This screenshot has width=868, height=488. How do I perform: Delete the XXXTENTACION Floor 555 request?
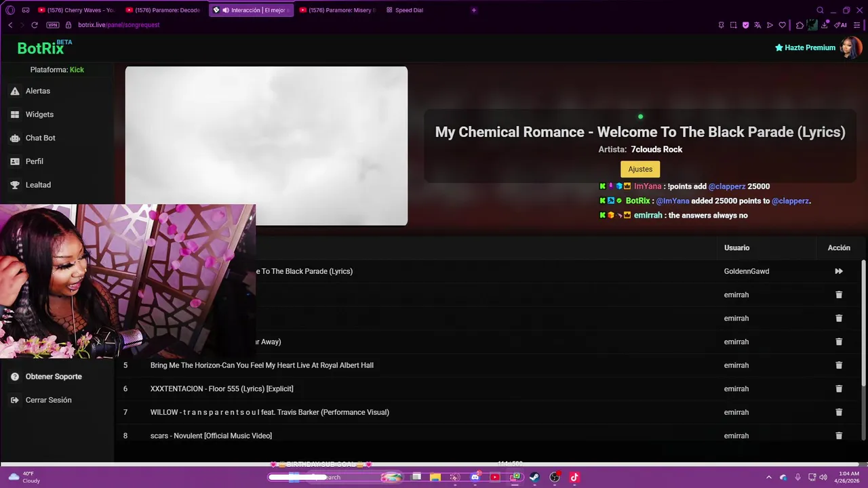[x=839, y=388]
